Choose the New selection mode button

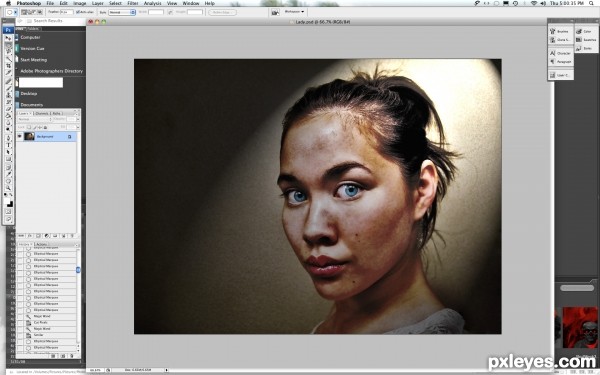coord(24,12)
